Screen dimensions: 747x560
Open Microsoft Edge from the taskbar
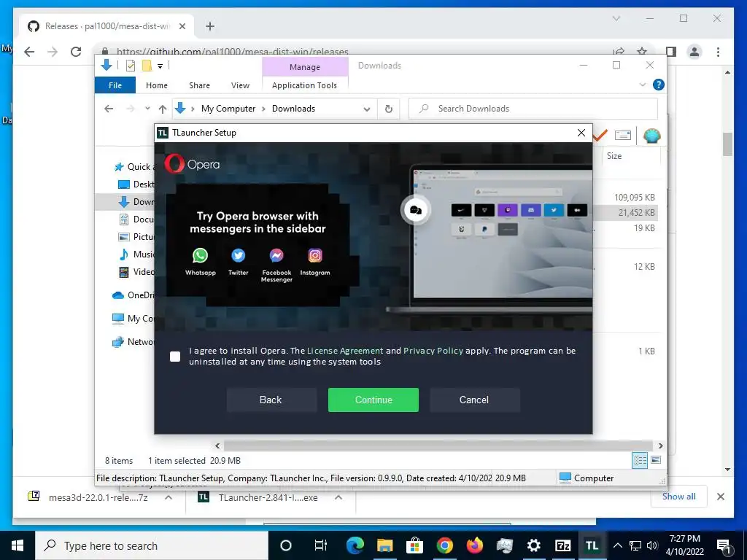355,545
